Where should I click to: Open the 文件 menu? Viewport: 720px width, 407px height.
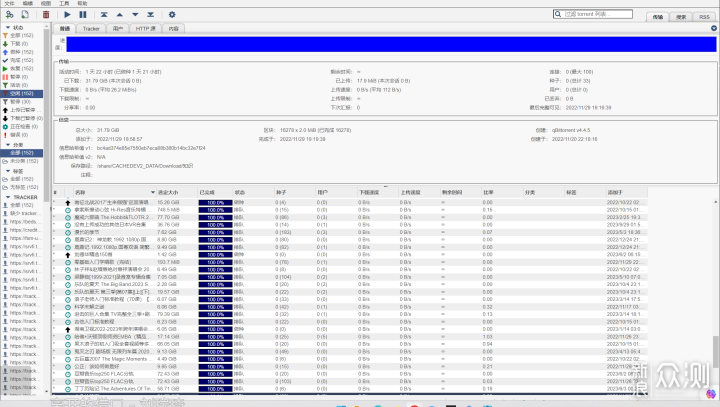tap(9, 3)
